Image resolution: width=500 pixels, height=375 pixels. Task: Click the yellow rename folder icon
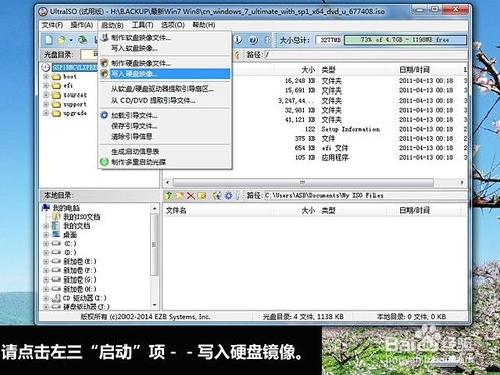(x=202, y=196)
